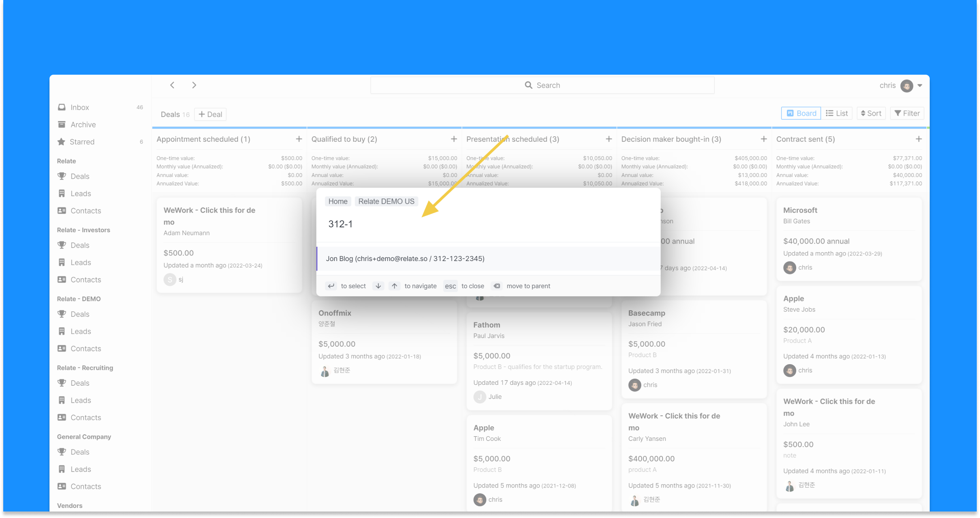
Task: Select the Relate DEMO US breadcrumb chip
Action: pyautogui.click(x=386, y=201)
